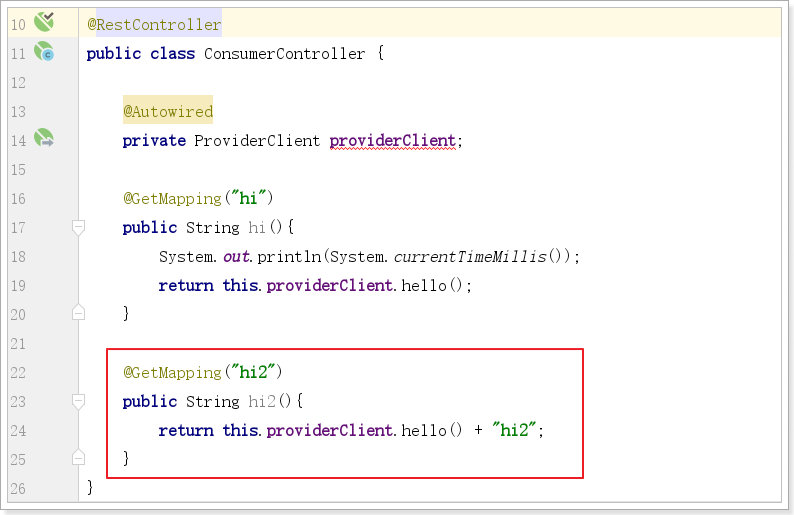Screen dimensions: 794x515
Task: Click the public keyword on line 11
Action: (114, 54)
